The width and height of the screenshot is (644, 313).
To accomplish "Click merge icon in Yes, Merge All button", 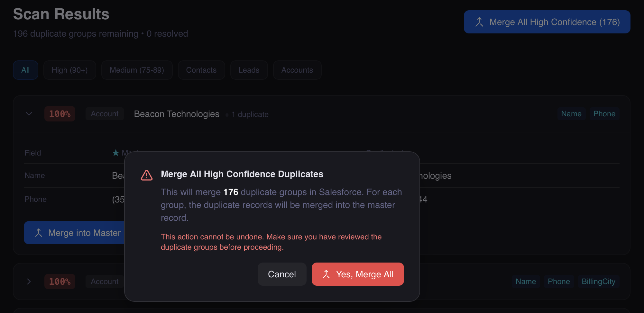I will (326, 274).
